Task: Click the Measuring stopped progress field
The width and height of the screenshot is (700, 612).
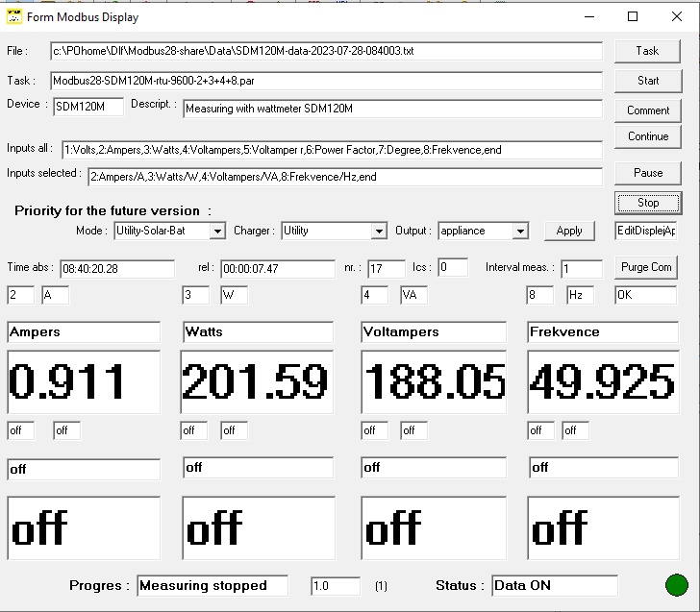Action: click(x=212, y=586)
